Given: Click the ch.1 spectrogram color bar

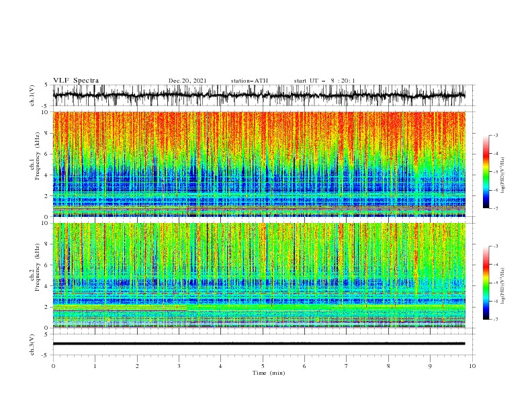Looking at the screenshot, I should tap(486, 172).
